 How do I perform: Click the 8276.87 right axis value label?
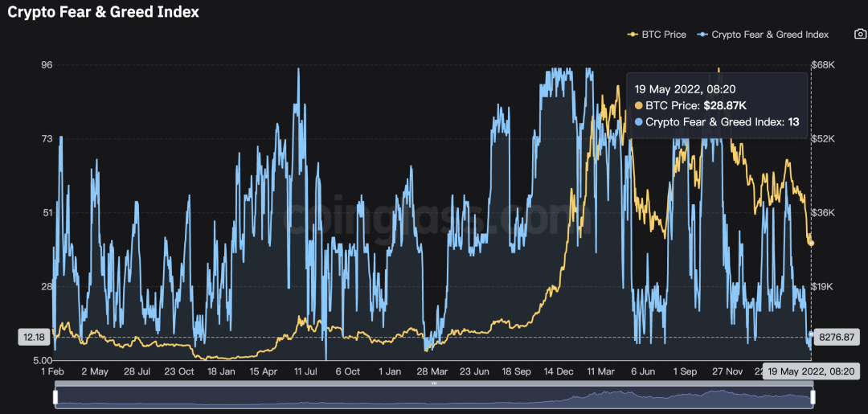click(x=836, y=338)
